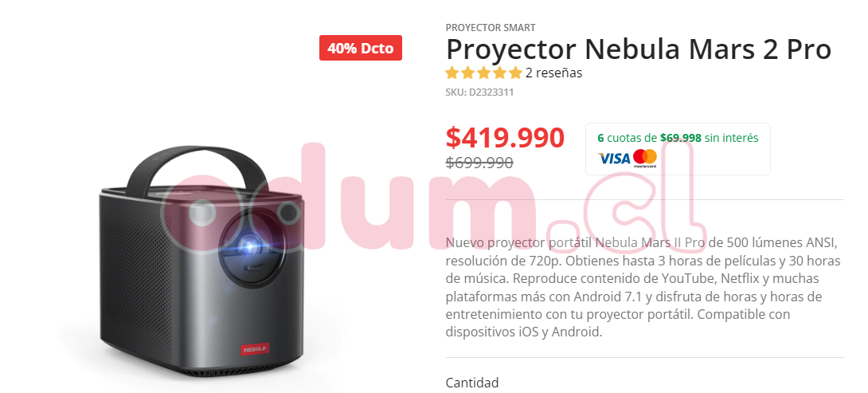Image resolution: width=868 pixels, height=393 pixels.
Task: Click the third yellow rating star
Action: click(x=484, y=73)
